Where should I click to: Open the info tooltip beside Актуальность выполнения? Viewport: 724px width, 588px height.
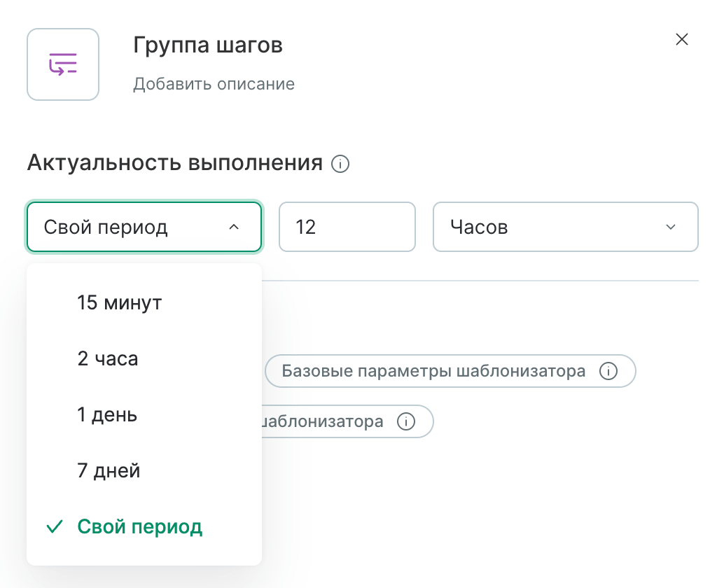[340, 164]
